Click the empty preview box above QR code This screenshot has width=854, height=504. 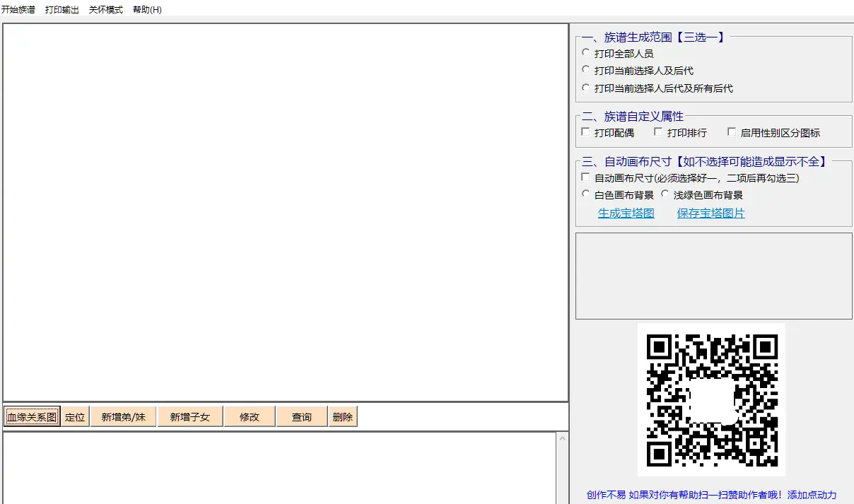click(714, 276)
